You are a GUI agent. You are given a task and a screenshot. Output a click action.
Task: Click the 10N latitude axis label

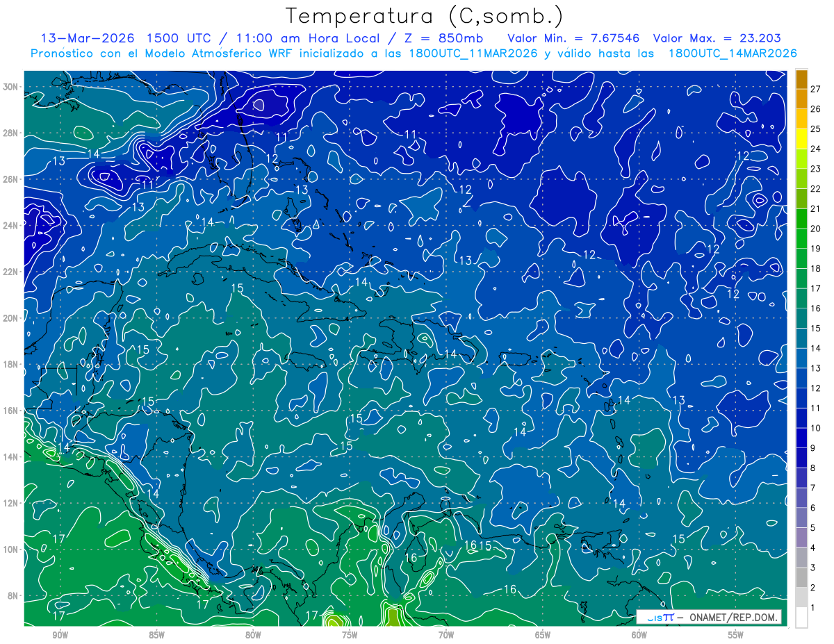tap(10, 549)
